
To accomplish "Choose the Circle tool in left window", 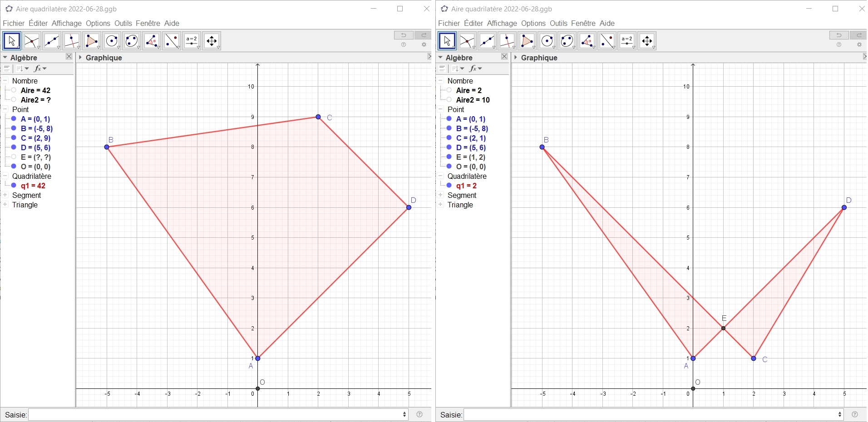I will (x=112, y=41).
